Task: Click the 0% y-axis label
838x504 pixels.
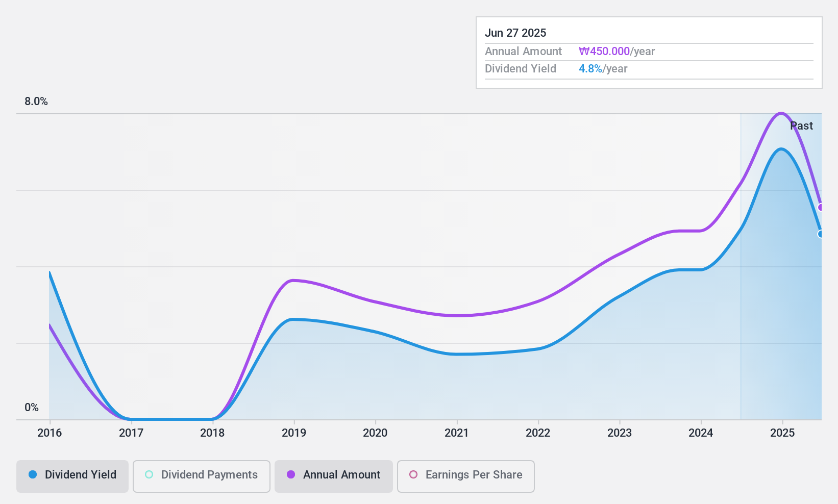Action: [x=32, y=408]
